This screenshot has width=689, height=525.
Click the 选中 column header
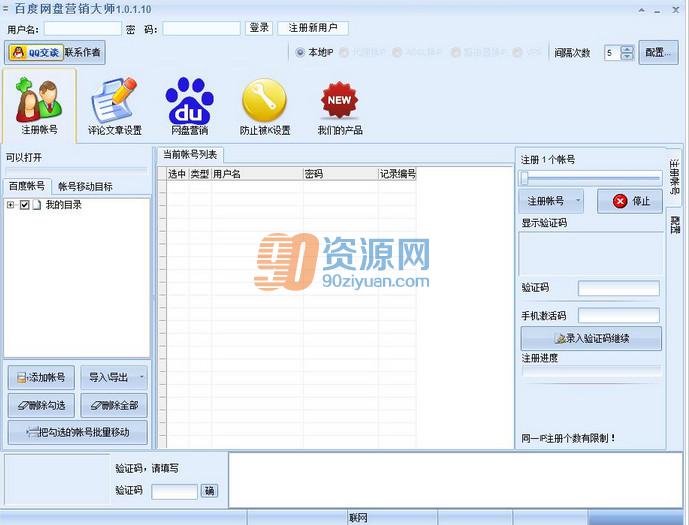(x=178, y=174)
